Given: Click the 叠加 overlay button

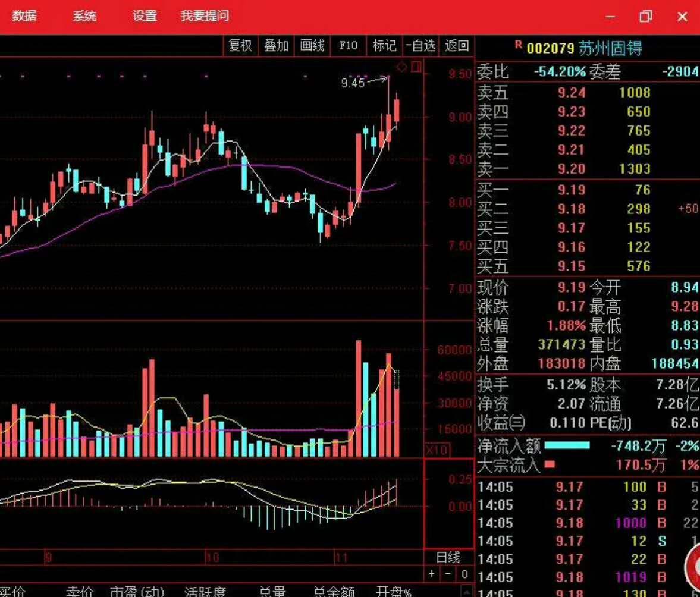Looking at the screenshot, I should tap(276, 46).
